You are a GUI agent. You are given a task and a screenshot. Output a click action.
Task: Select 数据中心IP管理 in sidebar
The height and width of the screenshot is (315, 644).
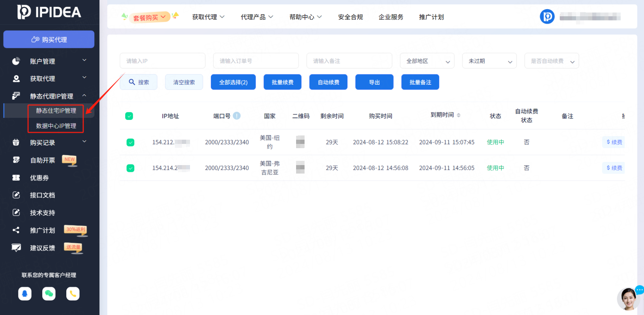56,126
